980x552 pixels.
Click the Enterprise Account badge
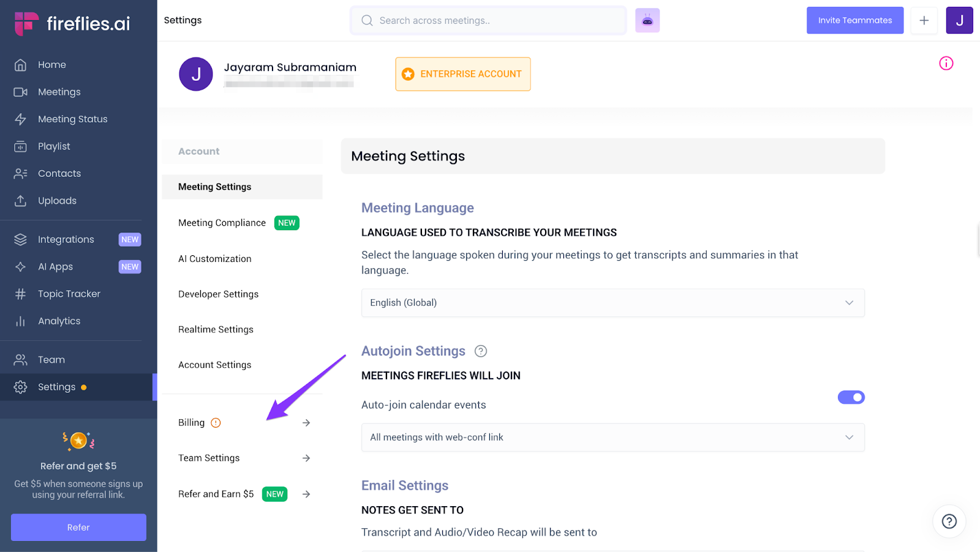pyautogui.click(x=462, y=74)
